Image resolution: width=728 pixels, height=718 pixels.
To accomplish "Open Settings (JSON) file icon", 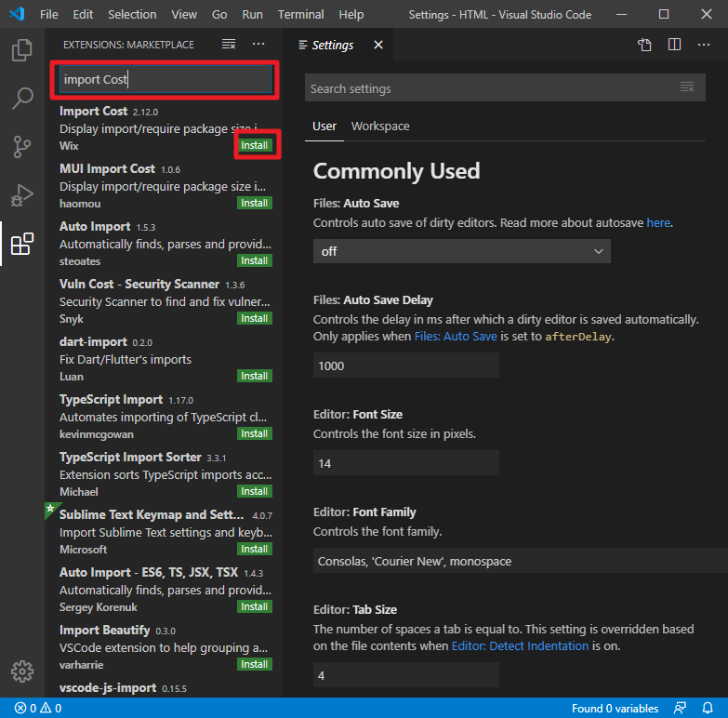I will click(644, 45).
